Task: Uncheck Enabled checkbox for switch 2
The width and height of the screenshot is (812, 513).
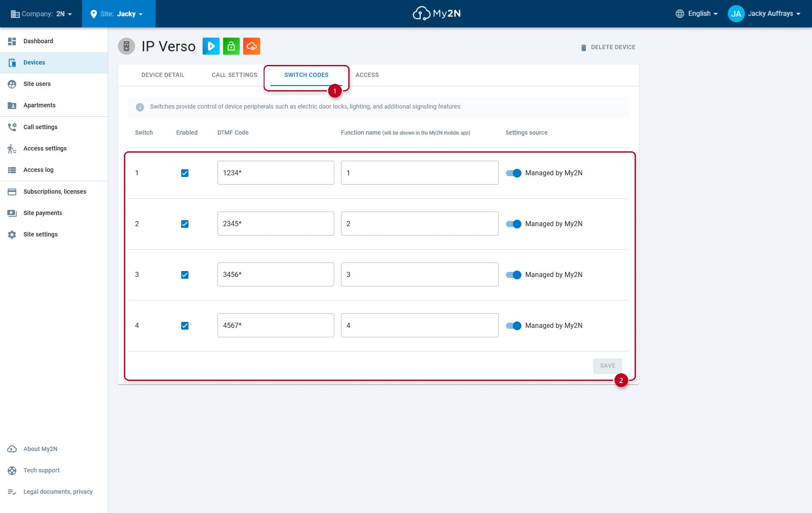Action: pos(185,224)
